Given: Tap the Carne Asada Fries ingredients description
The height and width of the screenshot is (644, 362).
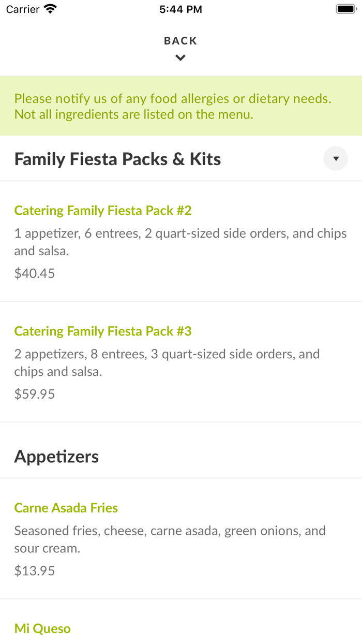Looking at the screenshot, I should pyautogui.click(x=170, y=539).
